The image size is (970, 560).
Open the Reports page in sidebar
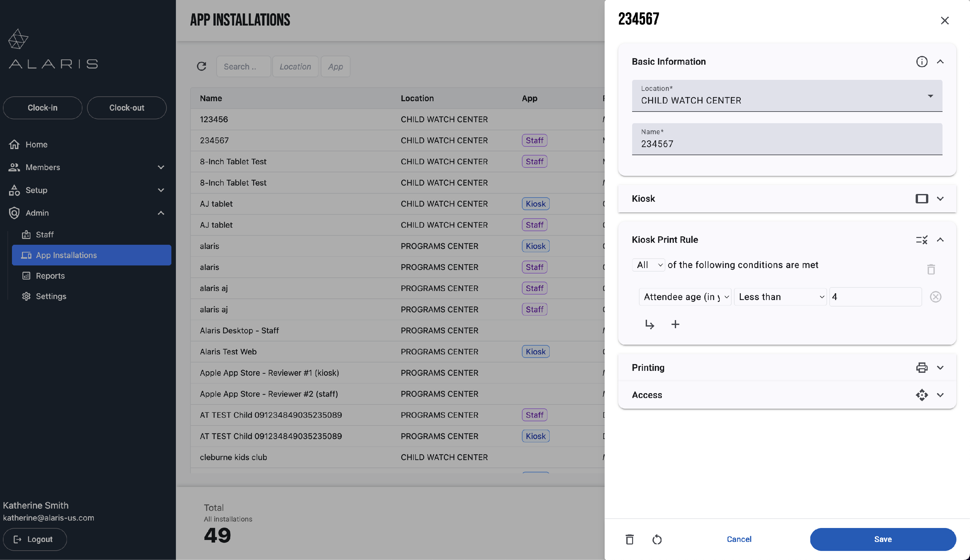(50, 276)
